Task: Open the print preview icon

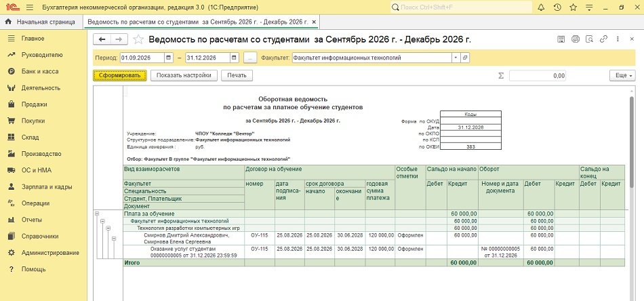Action: pos(589,39)
